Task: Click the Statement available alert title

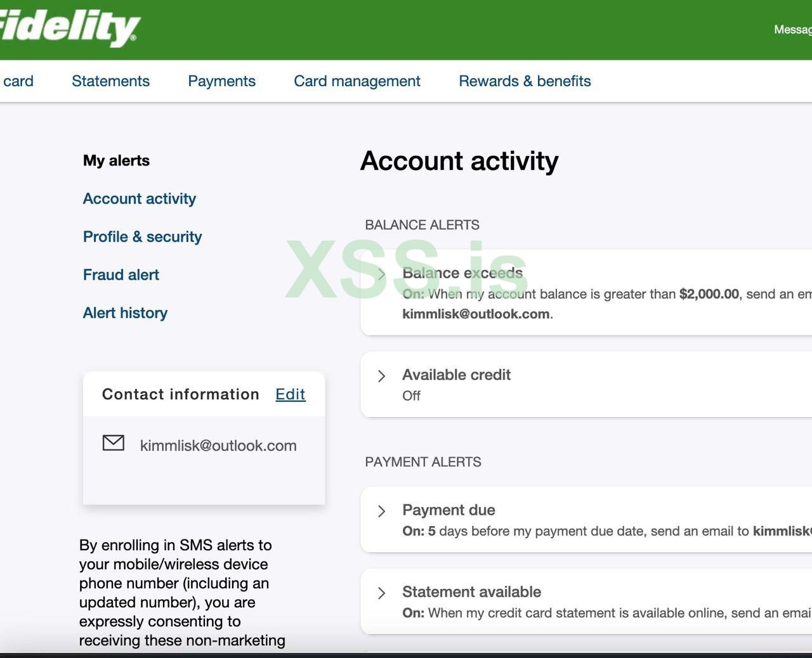Action: [471, 592]
